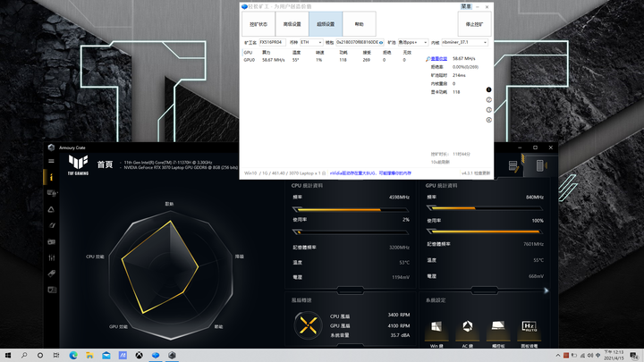This screenshot has height=362, width=644.
Task: Open Featured deals tag icon in sidebar
Action: click(x=51, y=274)
